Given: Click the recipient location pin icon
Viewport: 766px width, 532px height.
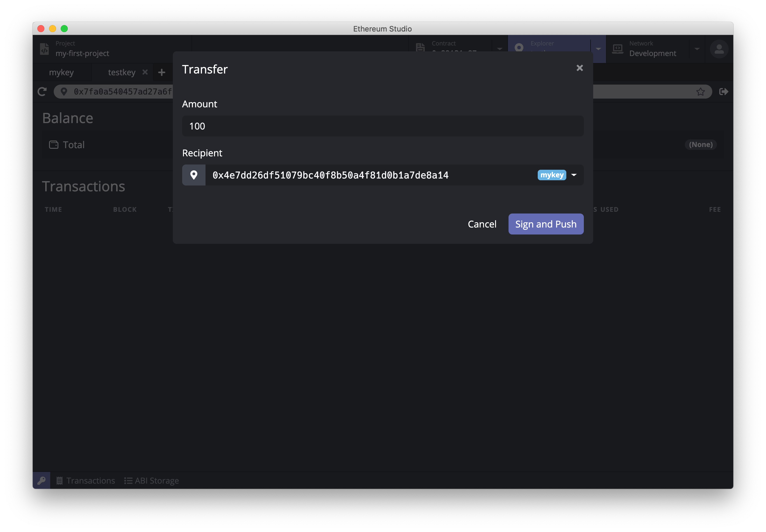Looking at the screenshot, I should coord(194,175).
